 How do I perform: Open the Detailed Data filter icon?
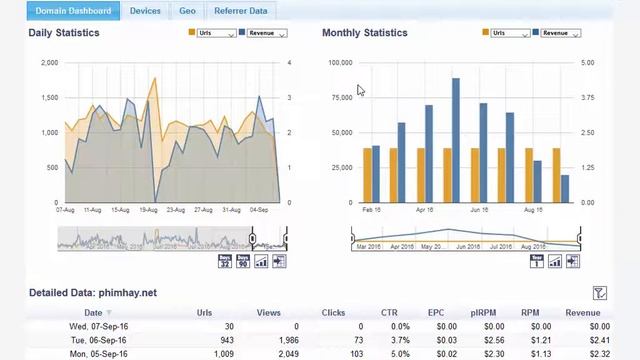tap(600, 293)
